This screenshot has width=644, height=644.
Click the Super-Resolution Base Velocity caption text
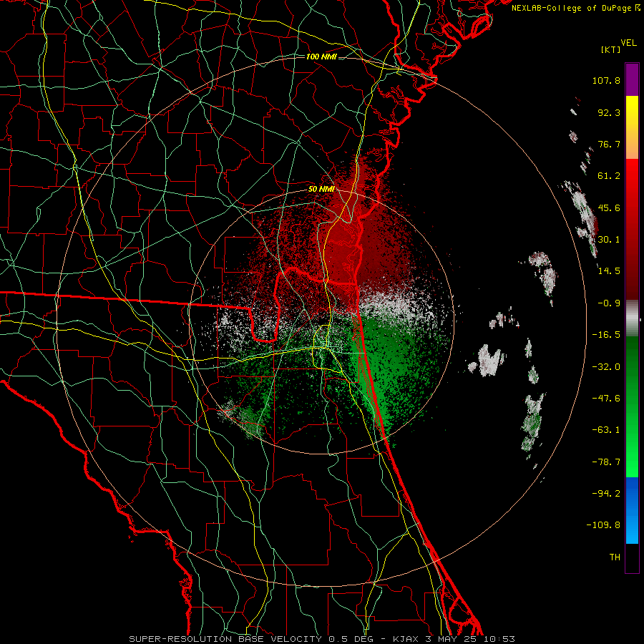pos(322,639)
